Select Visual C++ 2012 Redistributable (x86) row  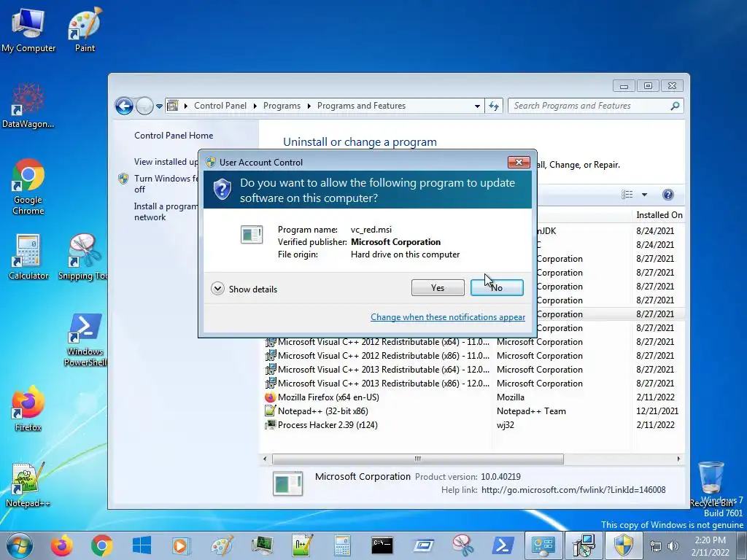click(x=472, y=356)
